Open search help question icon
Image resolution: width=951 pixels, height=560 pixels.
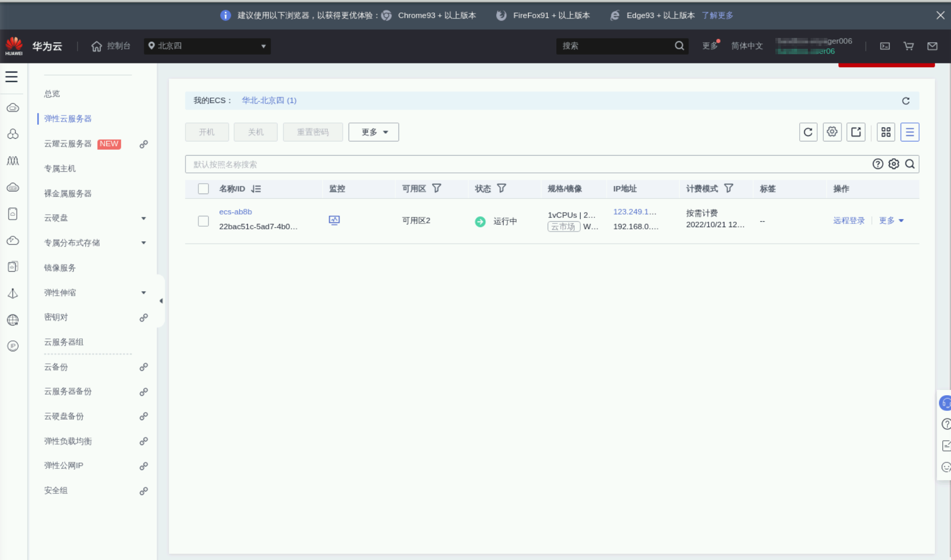[878, 164]
